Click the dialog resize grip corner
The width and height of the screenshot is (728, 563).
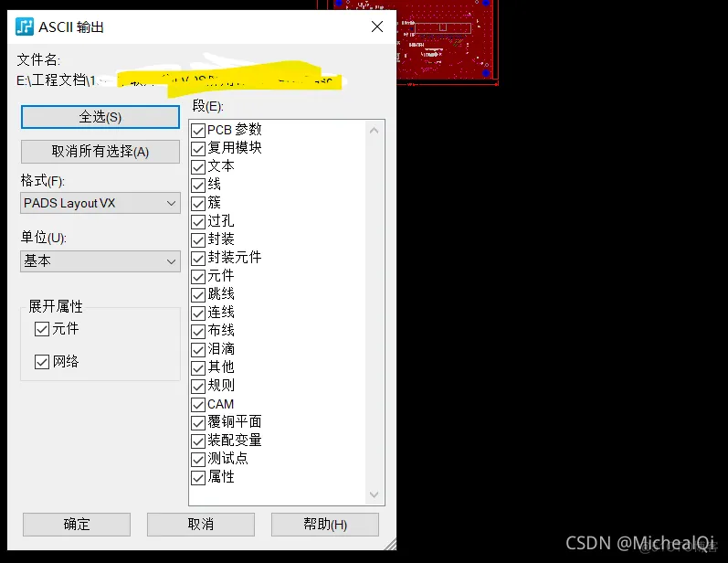(x=391, y=545)
